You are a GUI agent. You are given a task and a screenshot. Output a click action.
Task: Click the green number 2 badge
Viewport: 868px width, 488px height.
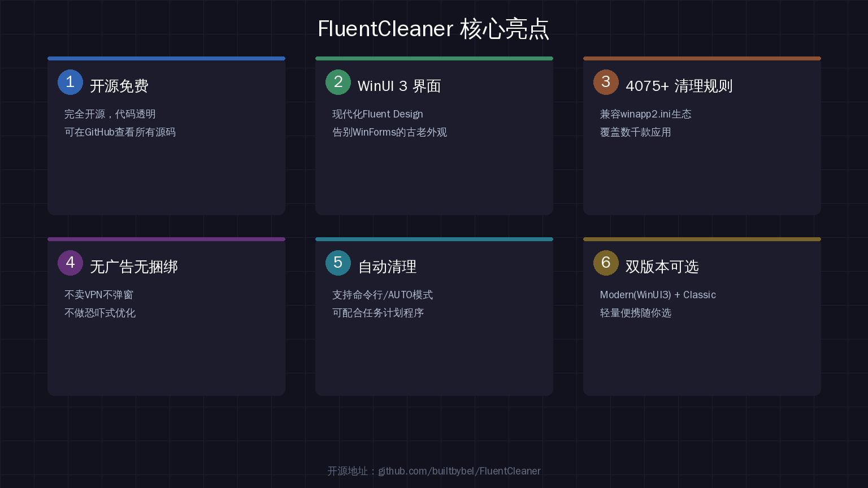pos(338,82)
